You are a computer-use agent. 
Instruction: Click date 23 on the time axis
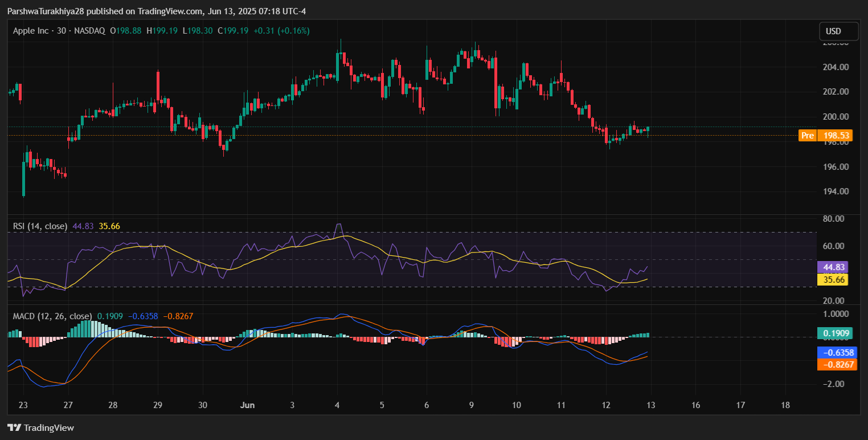23,405
